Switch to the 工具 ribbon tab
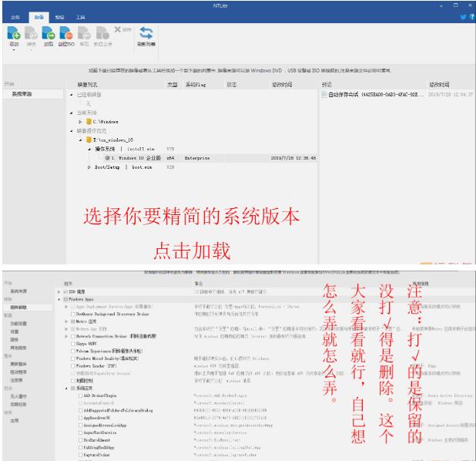The width and height of the screenshot is (476, 461). tap(80, 17)
